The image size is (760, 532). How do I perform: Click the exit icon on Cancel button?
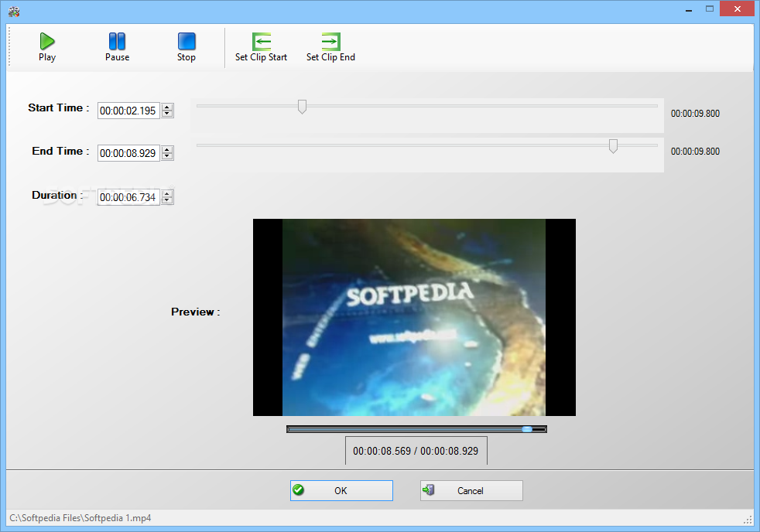(429, 490)
